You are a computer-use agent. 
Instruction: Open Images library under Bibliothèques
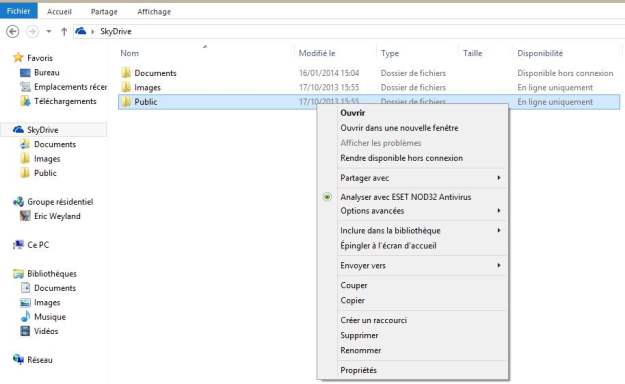pyautogui.click(x=47, y=302)
